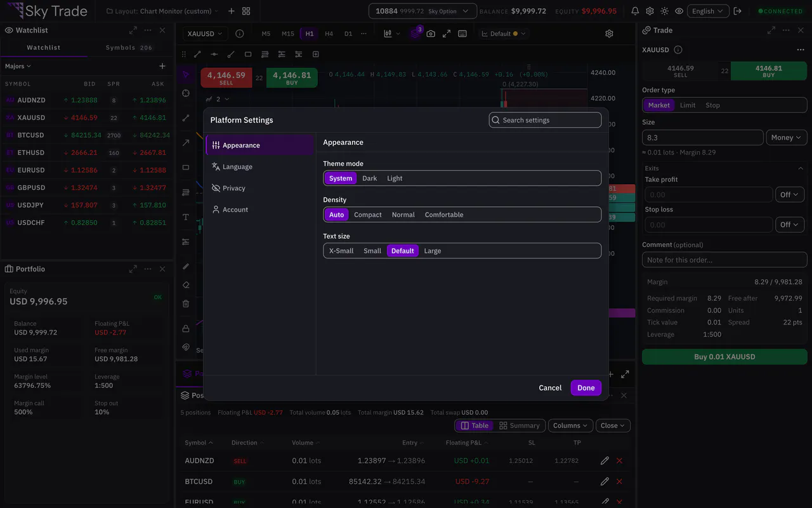812x508 pixels.
Task: Edit the AUDNZD position with pencil icon
Action: click(605, 460)
